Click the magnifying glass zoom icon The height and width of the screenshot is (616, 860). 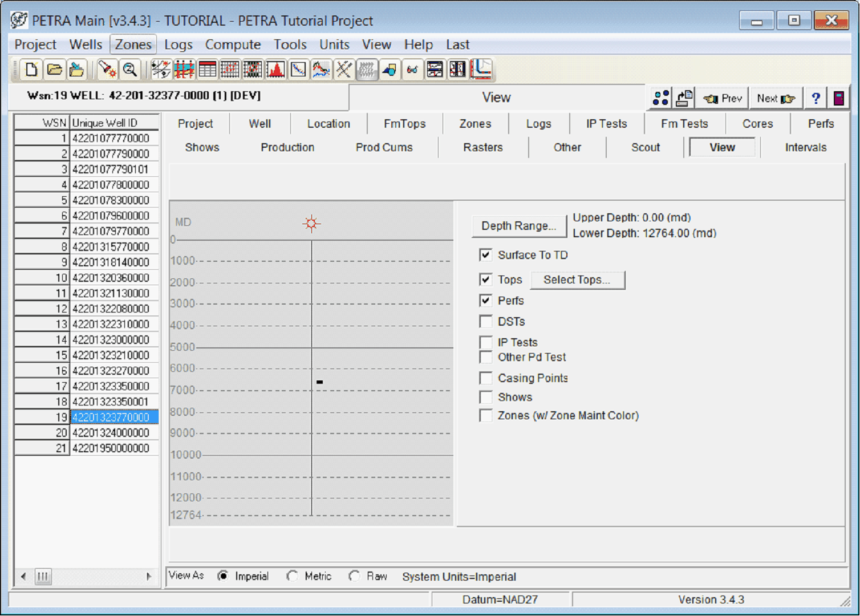[130, 70]
